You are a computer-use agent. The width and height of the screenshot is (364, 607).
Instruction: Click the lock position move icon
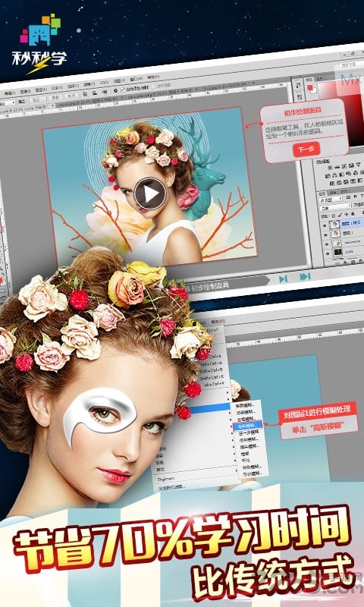point(347,214)
